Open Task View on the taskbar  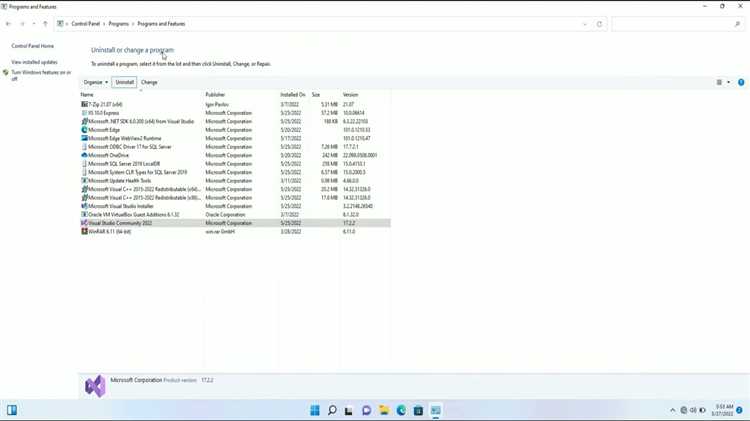pos(349,410)
